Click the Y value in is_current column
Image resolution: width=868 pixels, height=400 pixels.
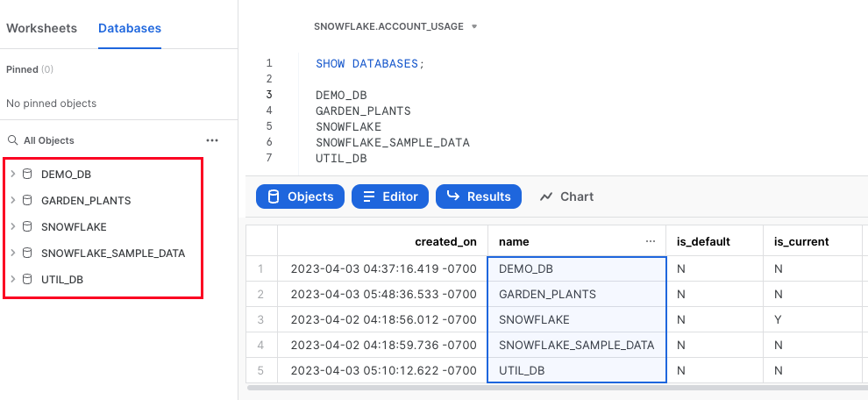(778, 319)
